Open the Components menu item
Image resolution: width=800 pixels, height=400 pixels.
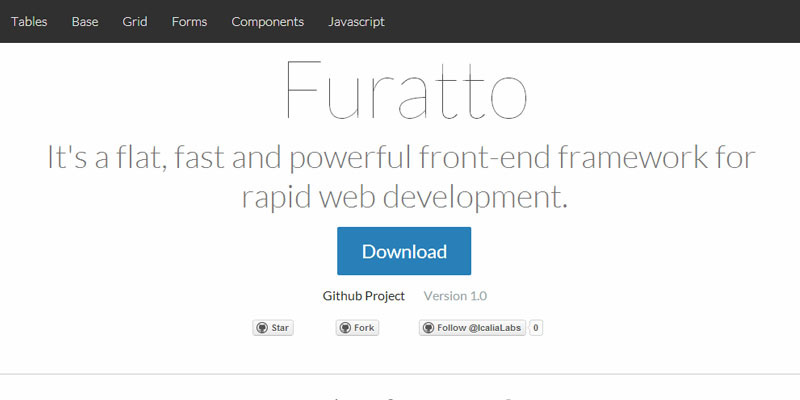267,21
